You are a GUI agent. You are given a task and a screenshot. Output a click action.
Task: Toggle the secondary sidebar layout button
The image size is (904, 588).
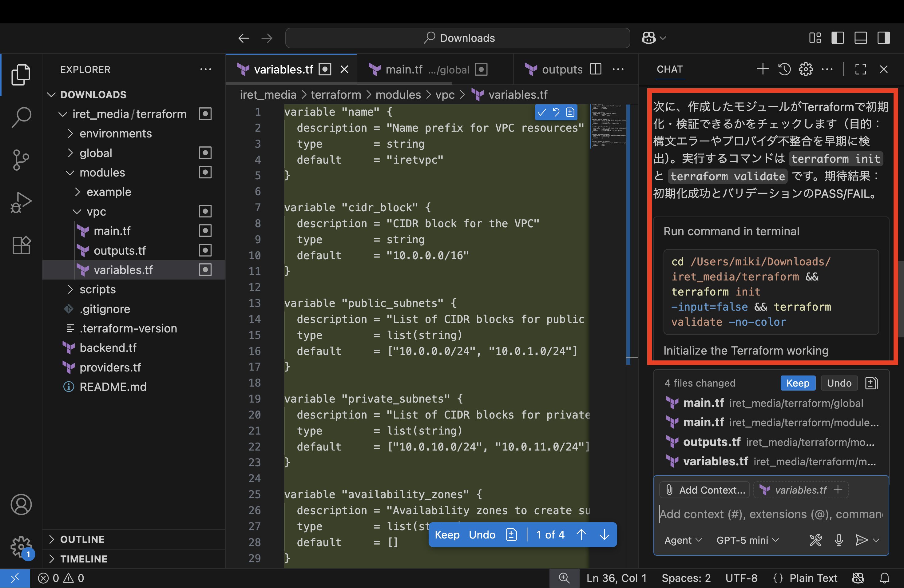point(883,38)
